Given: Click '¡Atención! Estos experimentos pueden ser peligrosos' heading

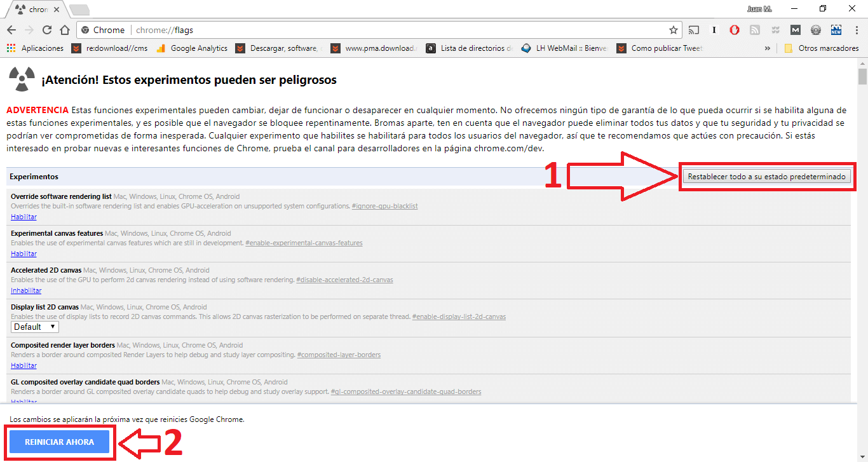Looking at the screenshot, I should [189, 80].
